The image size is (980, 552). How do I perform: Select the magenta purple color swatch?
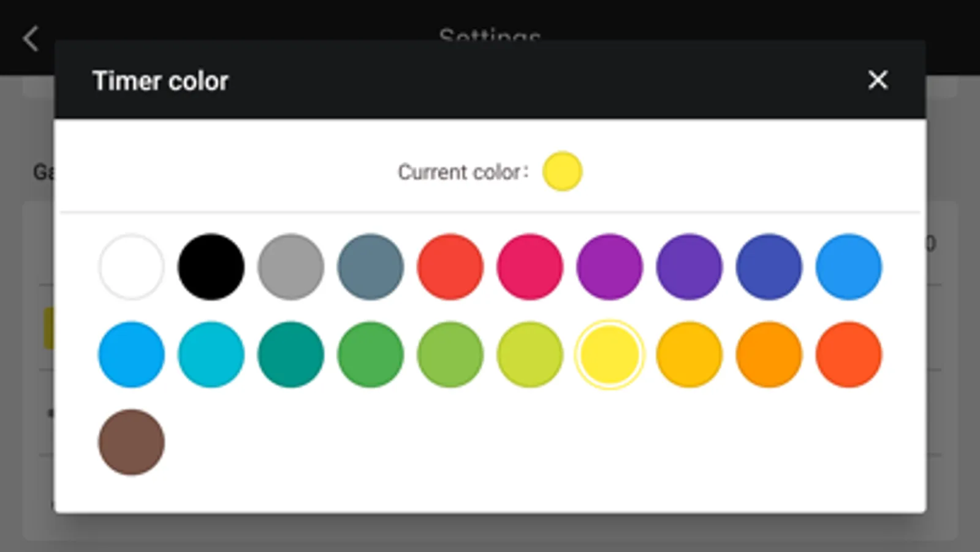click(x=609, y=267)
